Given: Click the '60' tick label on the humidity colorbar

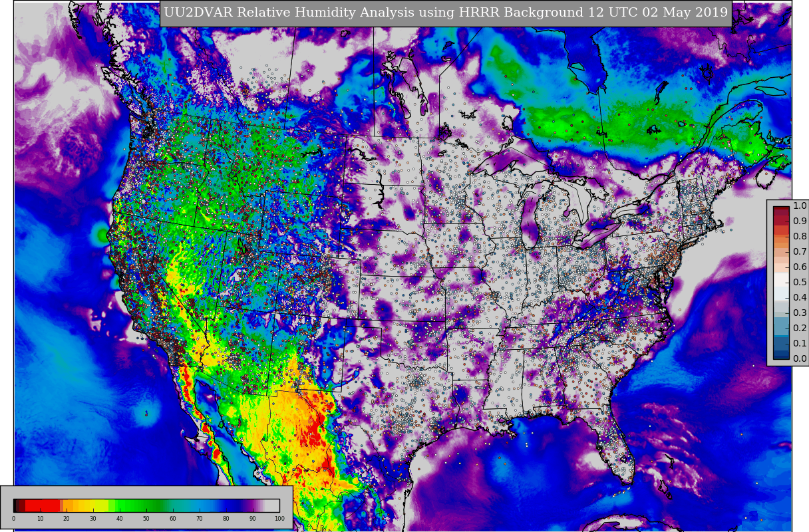Looking at the screenshot, I should pyautogui.click(x=173, y=519).
